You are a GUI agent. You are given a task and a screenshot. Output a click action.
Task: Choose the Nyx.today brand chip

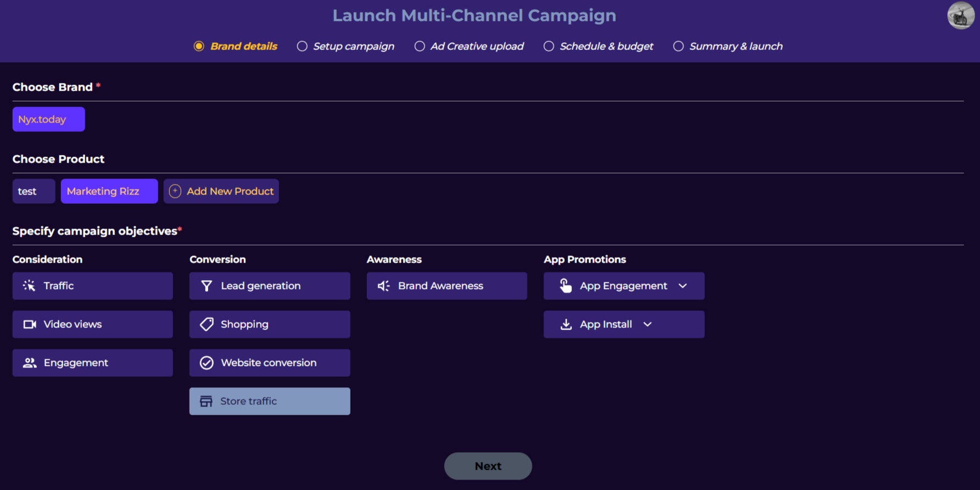48,119
